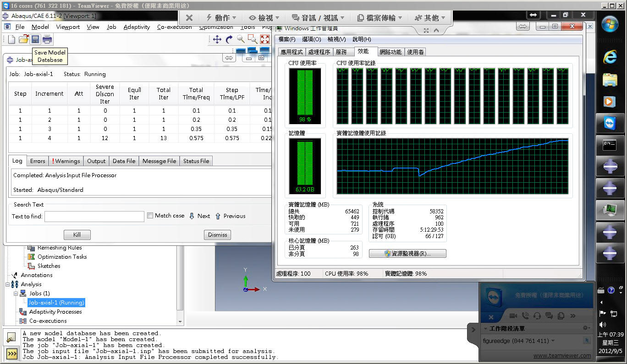This screenshot has height=364, width=627.
Task: Open the Abaqus File menu
Action: (x=20, y=27)
